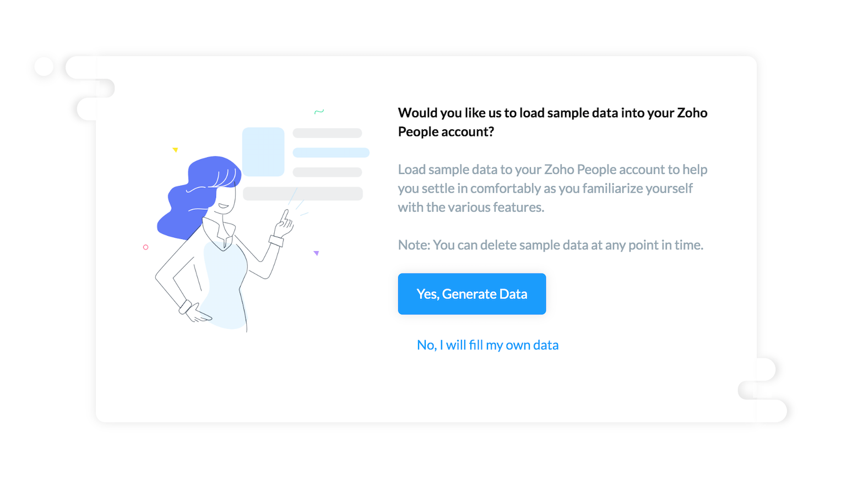This screenshot has height=491, width=868.
Task: Click the light blue square card in illustration
Action: pyautogui.click(x=263, y=152)
